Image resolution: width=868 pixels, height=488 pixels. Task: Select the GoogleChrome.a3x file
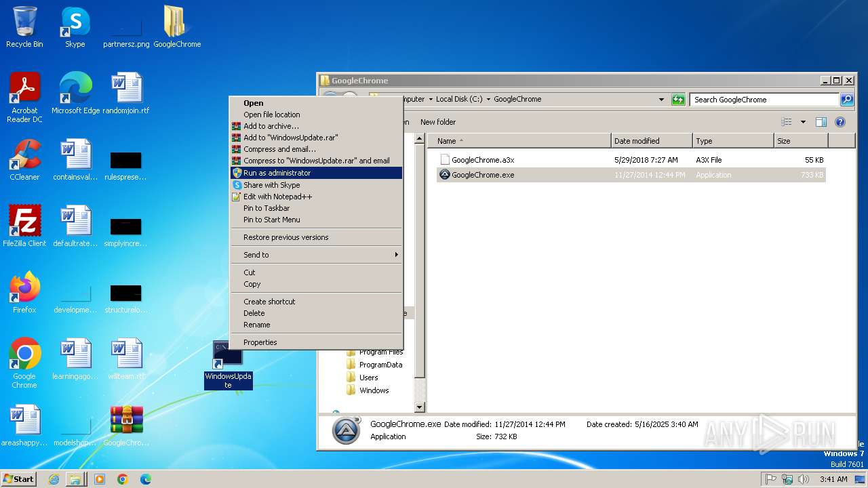point(631,160)
